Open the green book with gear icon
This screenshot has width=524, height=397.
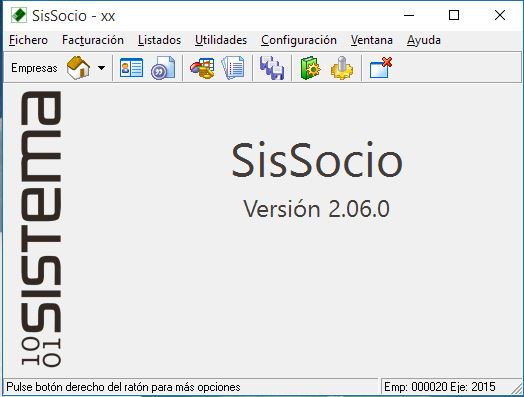[x=310, y=68]
